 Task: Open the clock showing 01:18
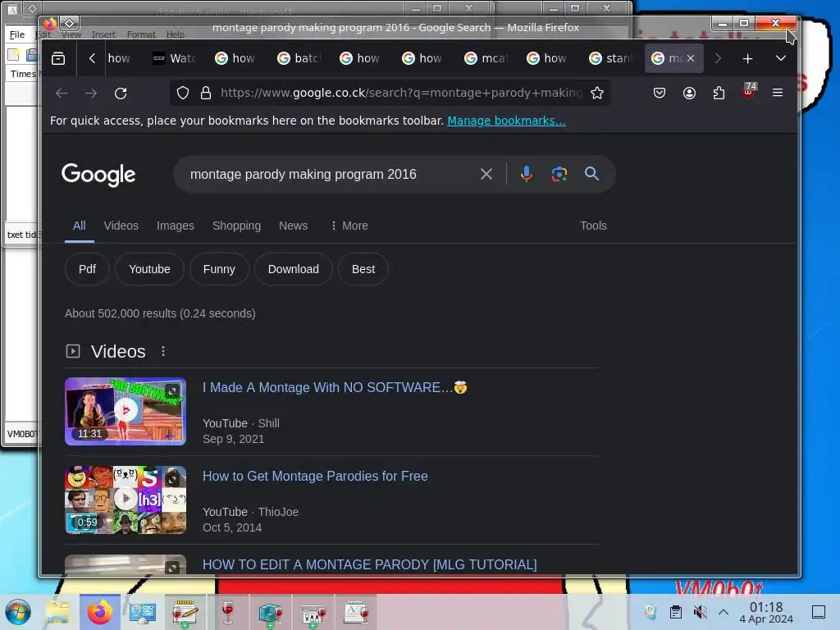(x=766, y=612)
